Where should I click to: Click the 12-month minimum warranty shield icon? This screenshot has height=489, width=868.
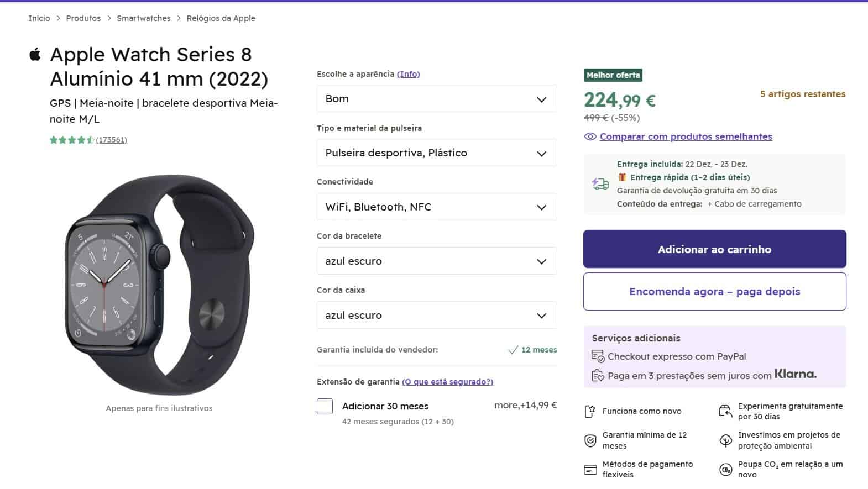click(x=590, y=440)
